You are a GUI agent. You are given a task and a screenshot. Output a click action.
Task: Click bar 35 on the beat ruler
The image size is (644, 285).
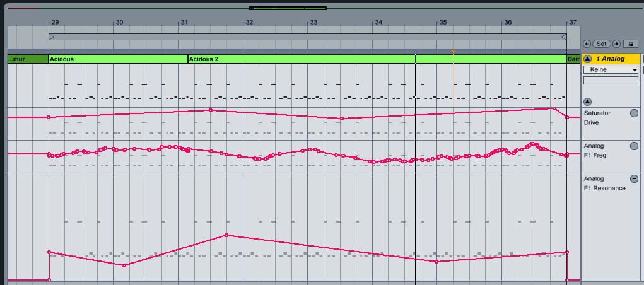[x=443, y=23]
